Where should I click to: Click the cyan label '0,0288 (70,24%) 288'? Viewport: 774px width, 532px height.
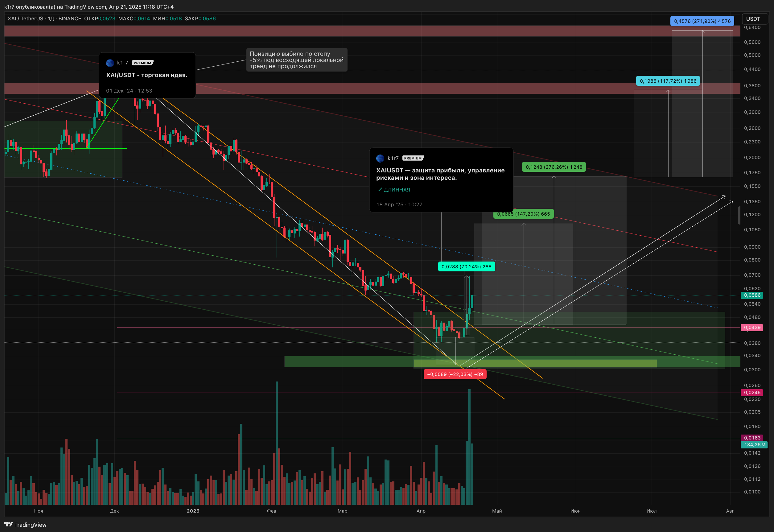tap(466, 267)
